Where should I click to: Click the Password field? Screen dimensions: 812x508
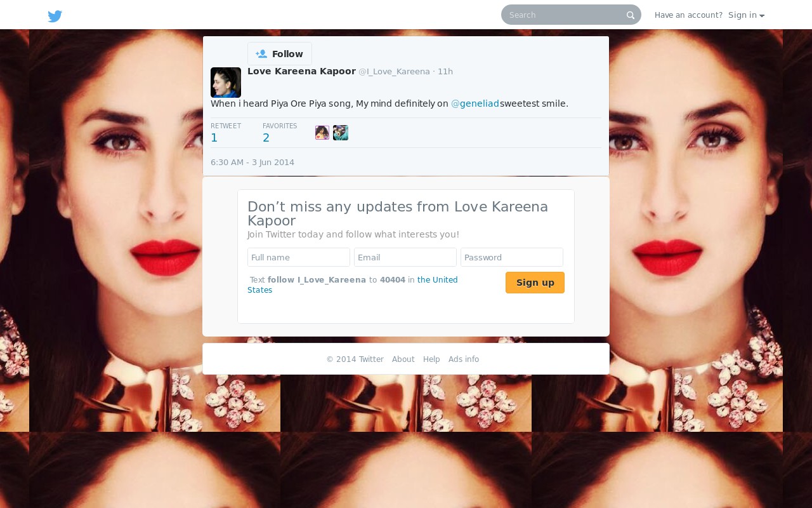click(512, 257)
